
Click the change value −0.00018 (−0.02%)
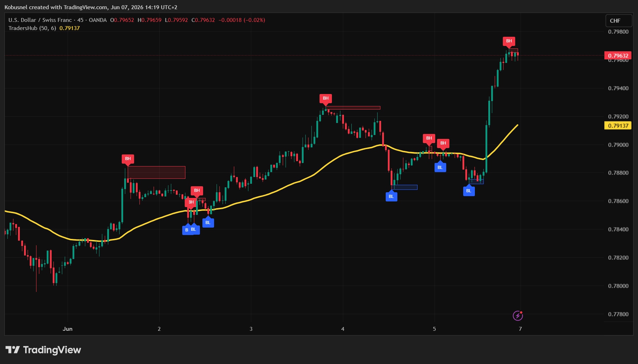[242, 20]
